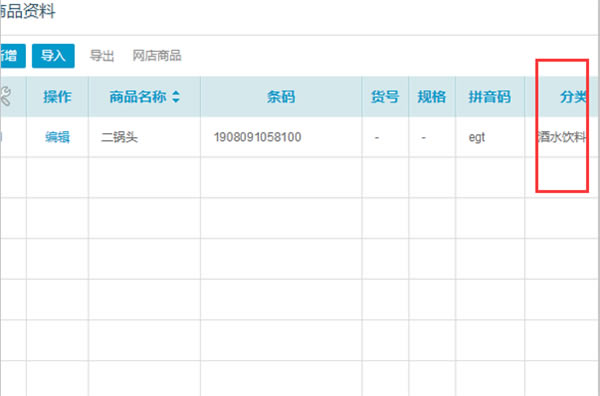Click the wrench column settings icon

pos(5,96)
